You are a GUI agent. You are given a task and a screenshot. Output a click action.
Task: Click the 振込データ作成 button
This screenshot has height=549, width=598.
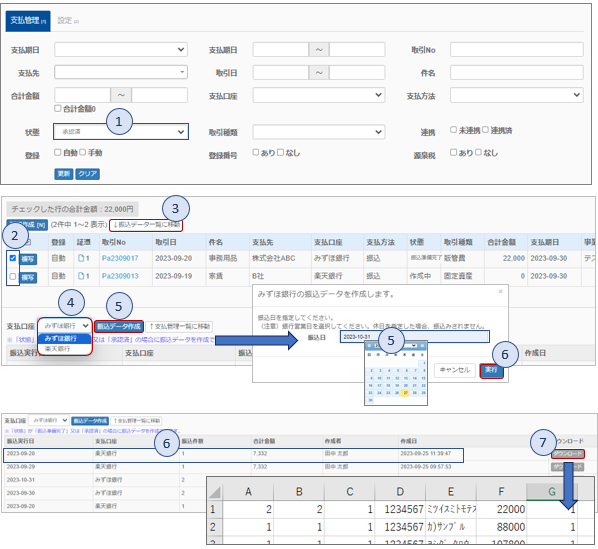119,326
